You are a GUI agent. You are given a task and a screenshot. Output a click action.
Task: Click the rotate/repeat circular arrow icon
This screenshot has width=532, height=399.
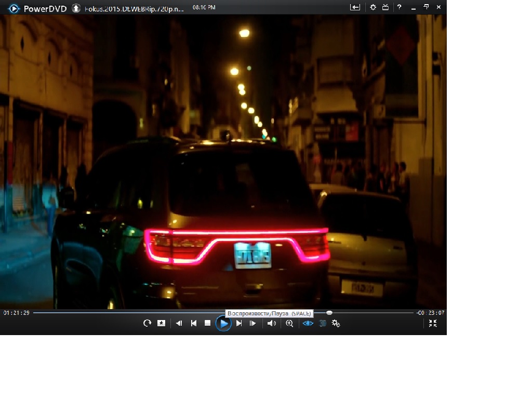pyautogui.click(x=147, y=323)
